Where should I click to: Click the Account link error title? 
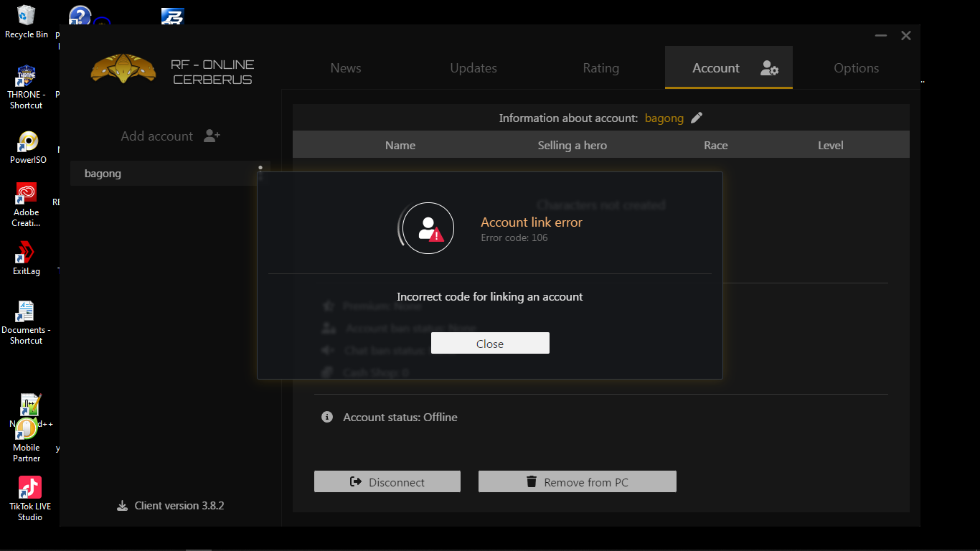(x=532, y=222)
